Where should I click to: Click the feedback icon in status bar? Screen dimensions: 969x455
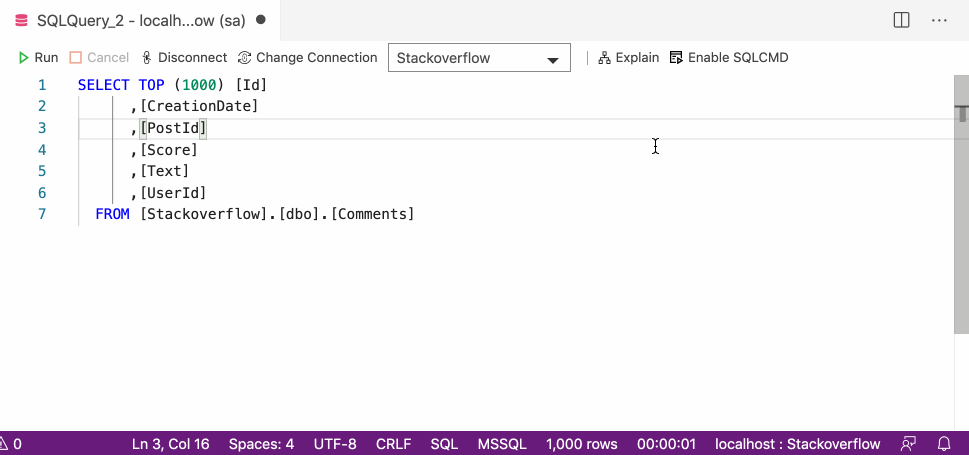coord(908,444)
